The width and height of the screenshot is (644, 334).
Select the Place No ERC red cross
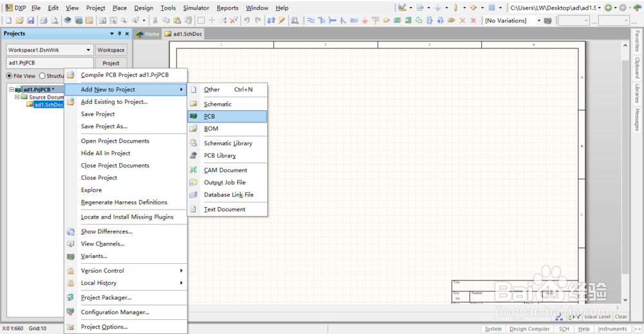(x=462, y=20)
